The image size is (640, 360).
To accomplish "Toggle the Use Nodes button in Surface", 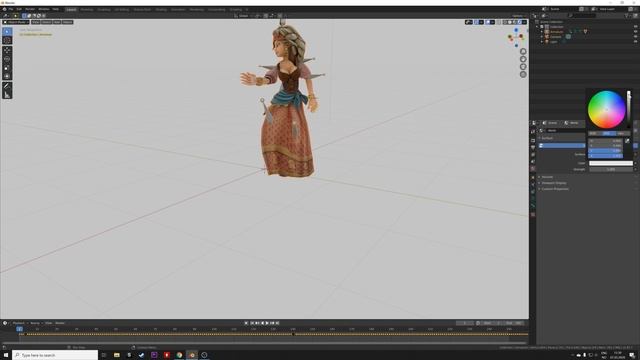I will 562,145.
